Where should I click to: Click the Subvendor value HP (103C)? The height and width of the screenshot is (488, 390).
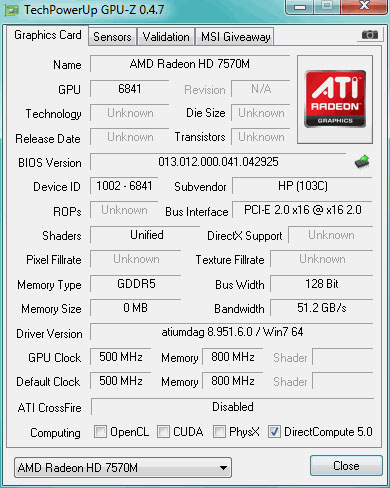[303, 186]
